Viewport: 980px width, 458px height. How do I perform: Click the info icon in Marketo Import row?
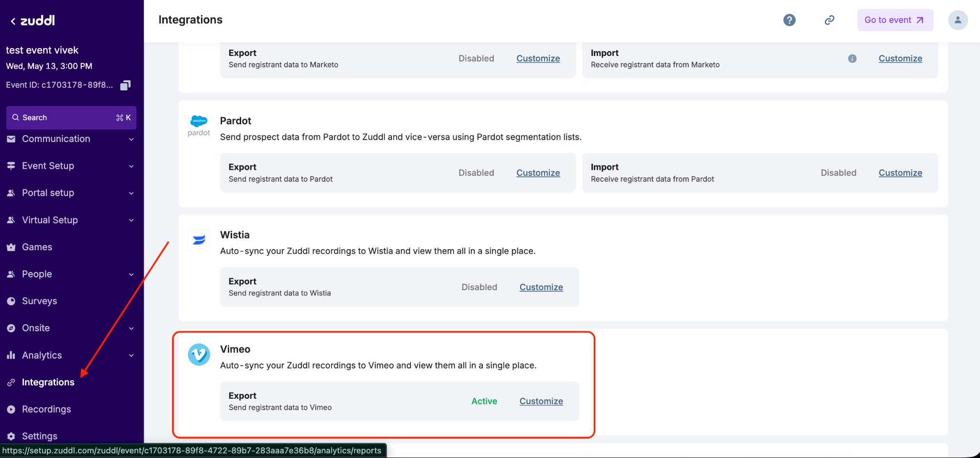[x=852, y=58]
